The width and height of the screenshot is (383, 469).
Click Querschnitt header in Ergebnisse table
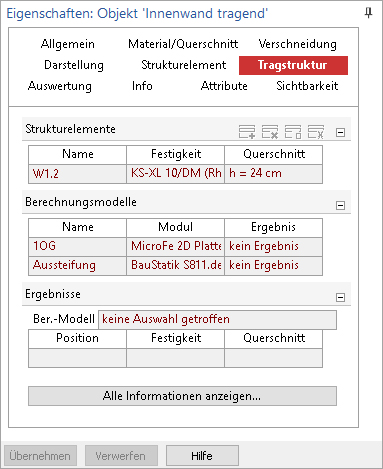[x=274, y=338]
